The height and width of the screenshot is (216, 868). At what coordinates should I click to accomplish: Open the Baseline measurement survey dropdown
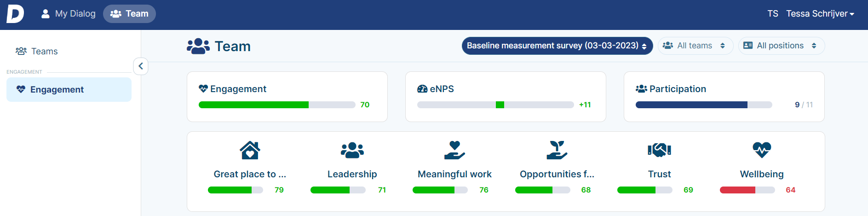557,46
